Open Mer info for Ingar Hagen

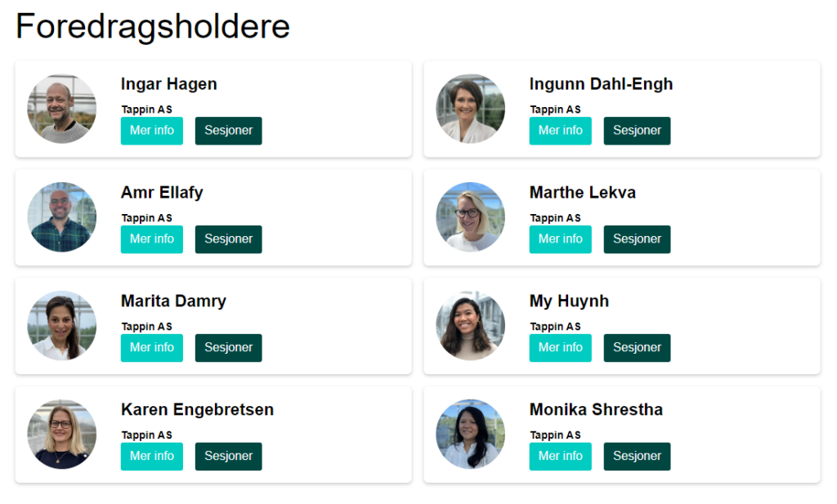pyautogui.click(x=151, y=131)
